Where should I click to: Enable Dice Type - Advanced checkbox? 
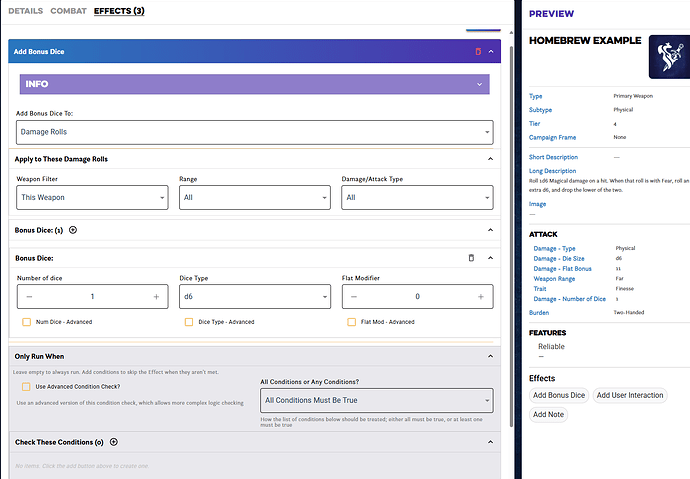pos(189,322)
